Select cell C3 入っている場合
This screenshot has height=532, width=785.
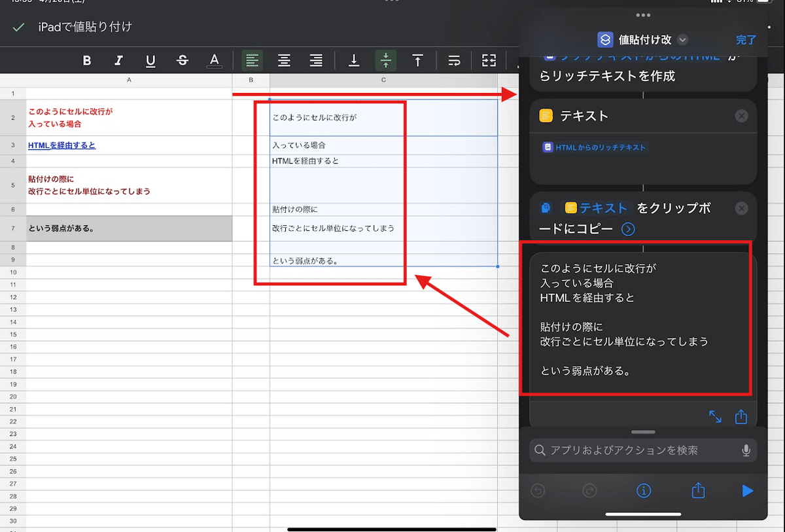pos(383,145)
